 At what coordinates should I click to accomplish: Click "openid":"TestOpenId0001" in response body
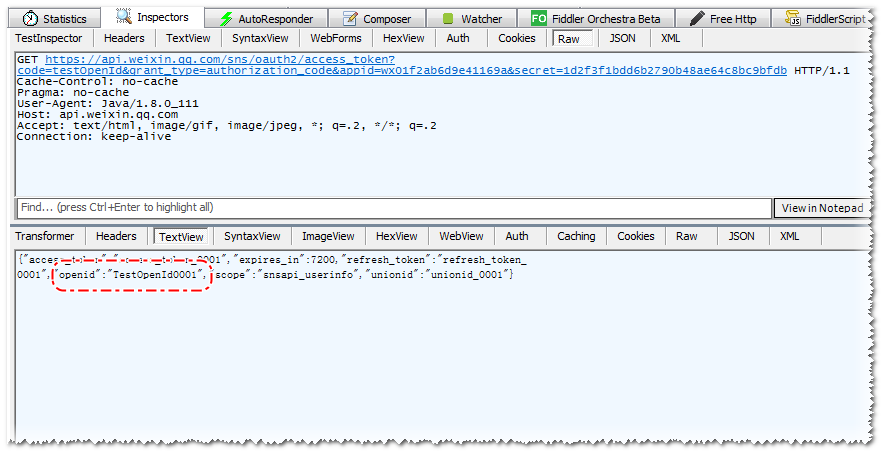[x=129, y=275]
